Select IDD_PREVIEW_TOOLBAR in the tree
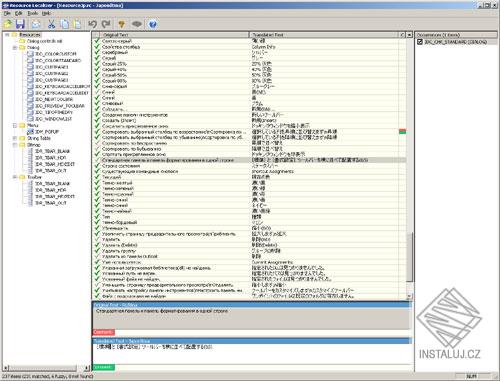Viewport: 500px width, 381px height. pyautogui.click(x=60, y=106)
